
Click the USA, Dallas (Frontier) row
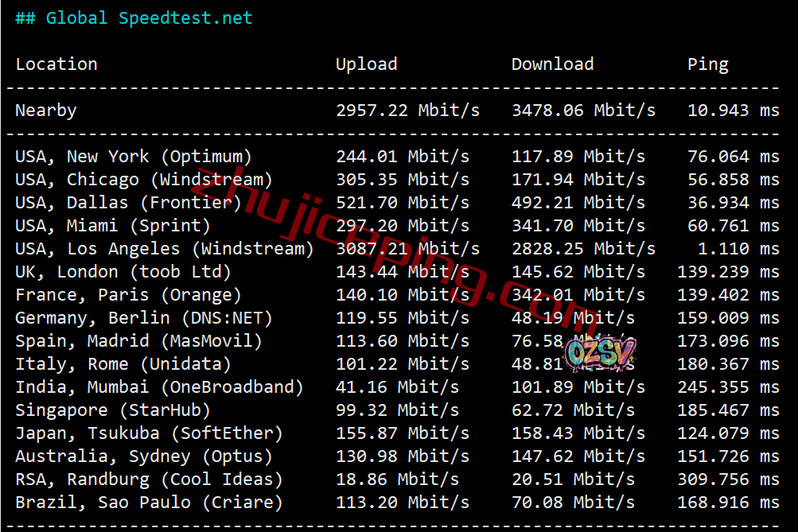pos(397,203)
